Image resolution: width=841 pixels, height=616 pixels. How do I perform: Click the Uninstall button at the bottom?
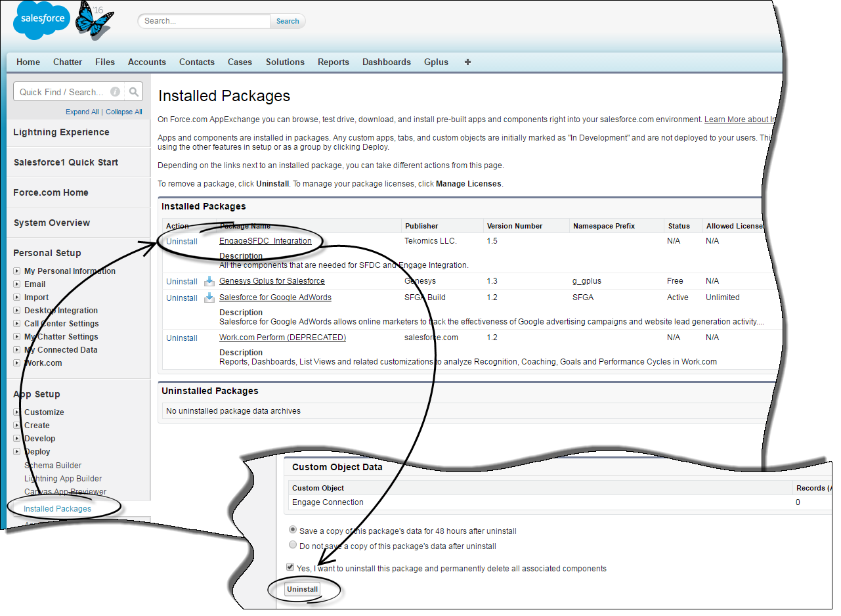(x=302, y=589)
